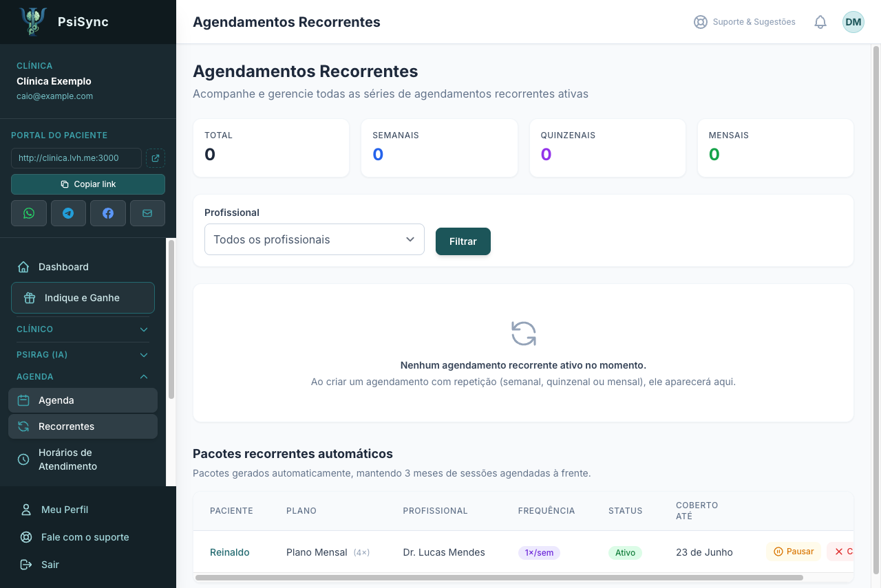Click the Indique e Ganhe button

pos(83,298)
